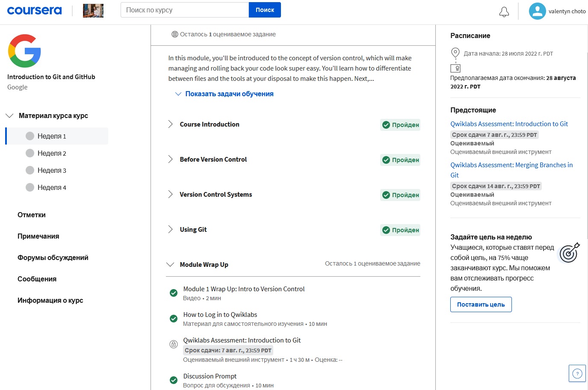
Task: Open the Сообщения menu item
Action: (37, 279)
